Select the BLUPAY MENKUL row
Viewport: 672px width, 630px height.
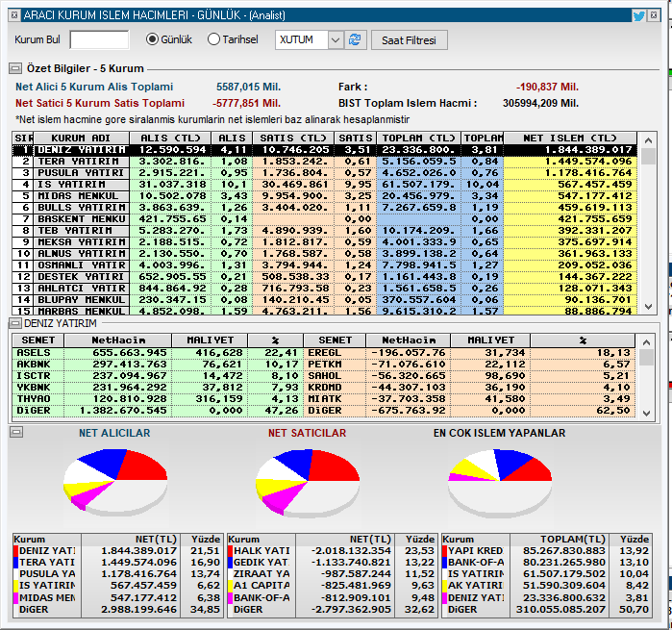(324, 300)
